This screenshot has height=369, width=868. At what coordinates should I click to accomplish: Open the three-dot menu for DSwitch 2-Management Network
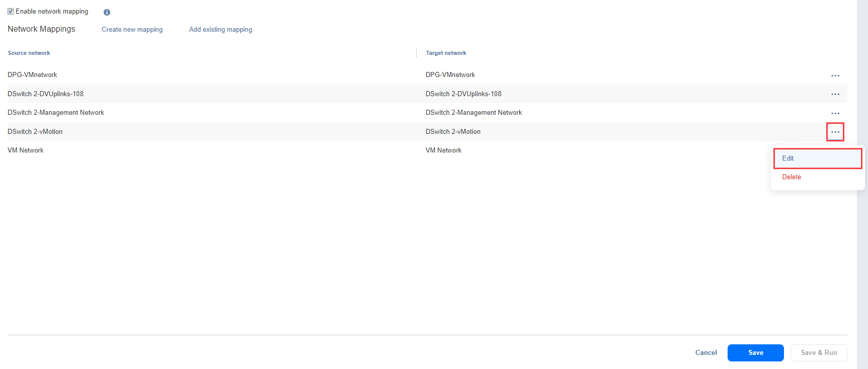click(x=835, y=113)
